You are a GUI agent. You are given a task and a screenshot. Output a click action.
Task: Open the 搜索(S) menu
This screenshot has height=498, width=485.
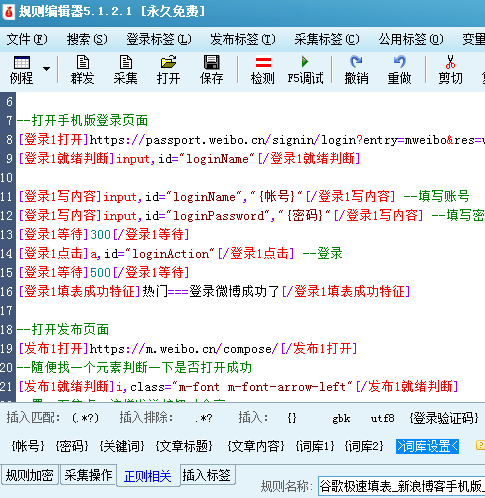(x=87, y=40)
